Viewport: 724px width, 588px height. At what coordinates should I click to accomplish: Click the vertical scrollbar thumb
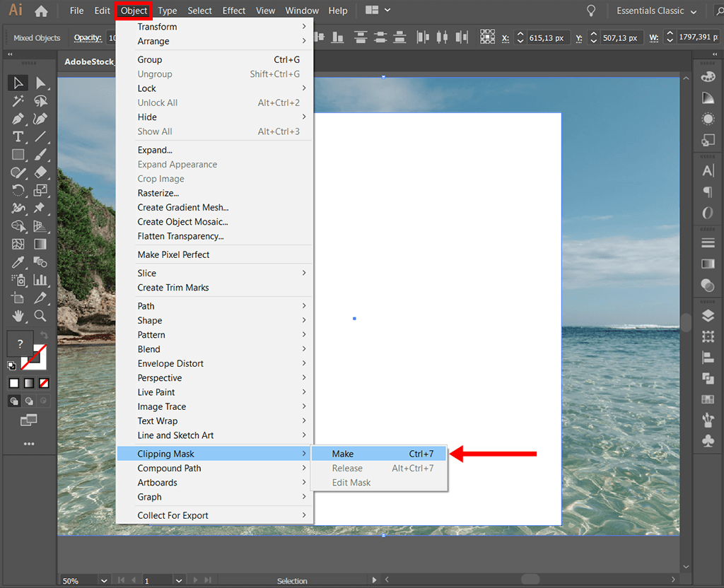coord(686,322)
